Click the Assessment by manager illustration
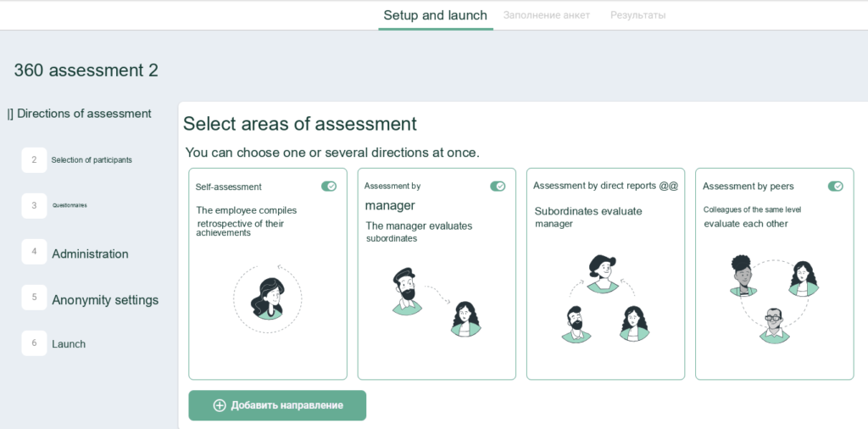868x429 pixels. coord(437,303)
